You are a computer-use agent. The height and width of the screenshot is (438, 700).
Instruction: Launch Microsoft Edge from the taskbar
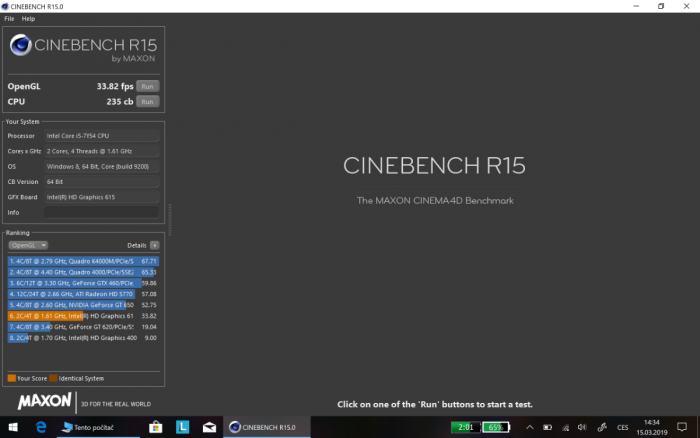41,427
